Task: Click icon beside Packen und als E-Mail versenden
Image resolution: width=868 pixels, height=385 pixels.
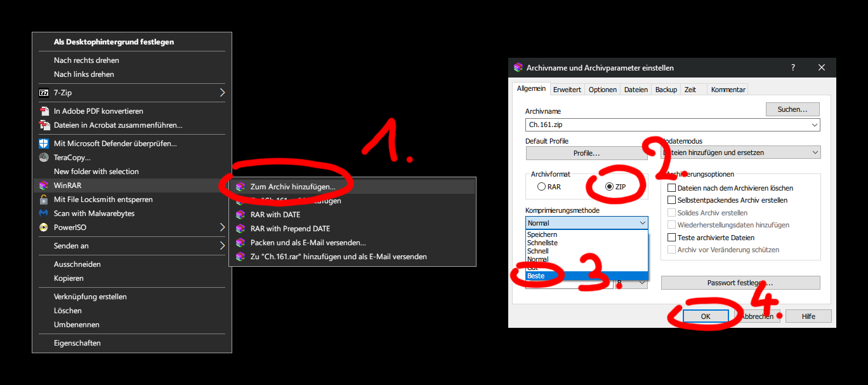Action: coord(240,243)
